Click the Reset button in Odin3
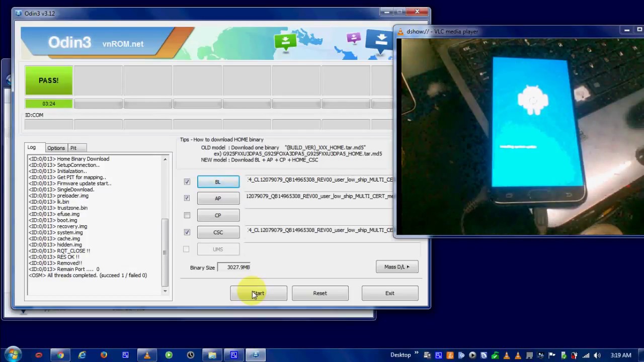 click(320, 293)
